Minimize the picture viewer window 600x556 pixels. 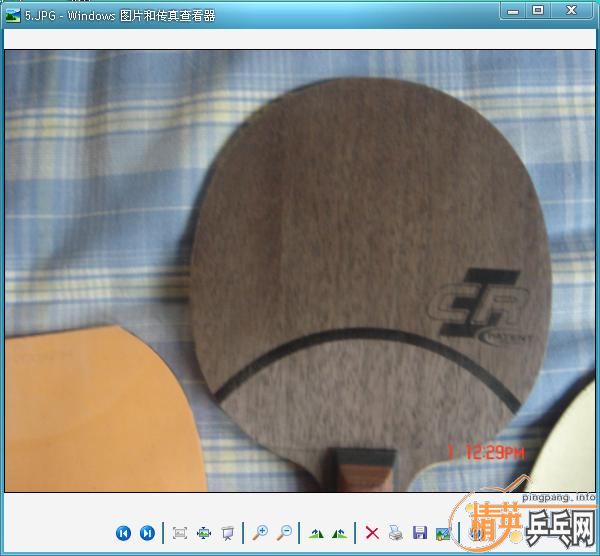coord(513,10)
